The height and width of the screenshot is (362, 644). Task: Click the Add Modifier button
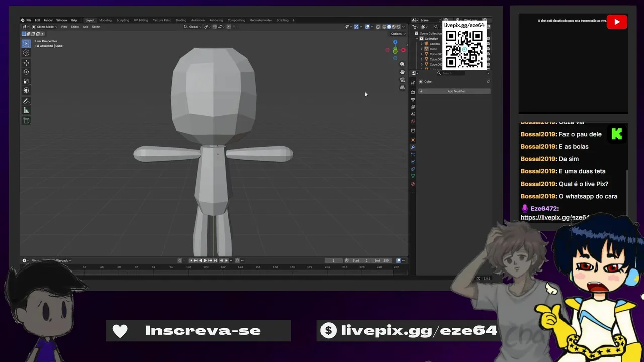pyautogui.click(x=454, y=91)
